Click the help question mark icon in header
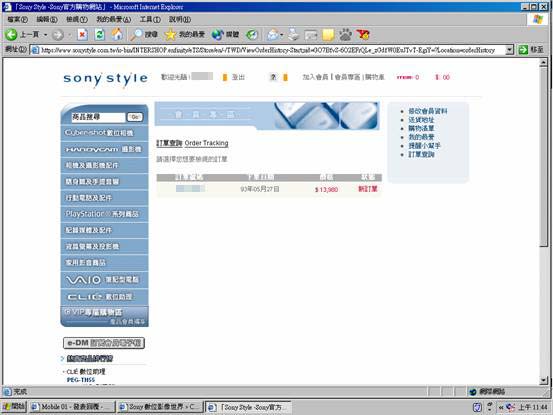 click(273, 77)
